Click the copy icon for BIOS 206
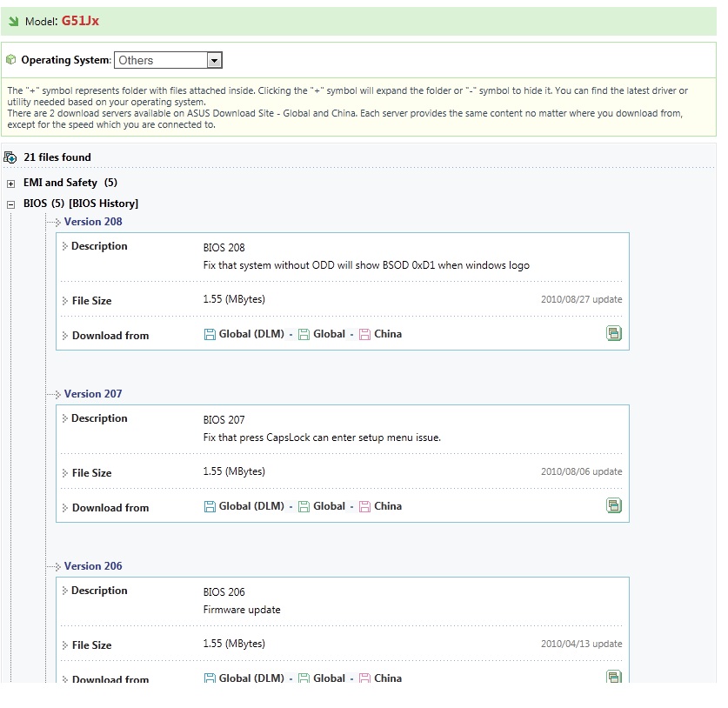728x708 pixels. (614, 677)
